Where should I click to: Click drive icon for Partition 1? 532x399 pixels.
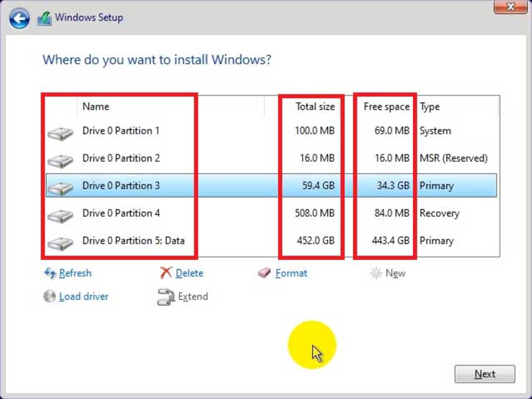click(x=61, y=134)
